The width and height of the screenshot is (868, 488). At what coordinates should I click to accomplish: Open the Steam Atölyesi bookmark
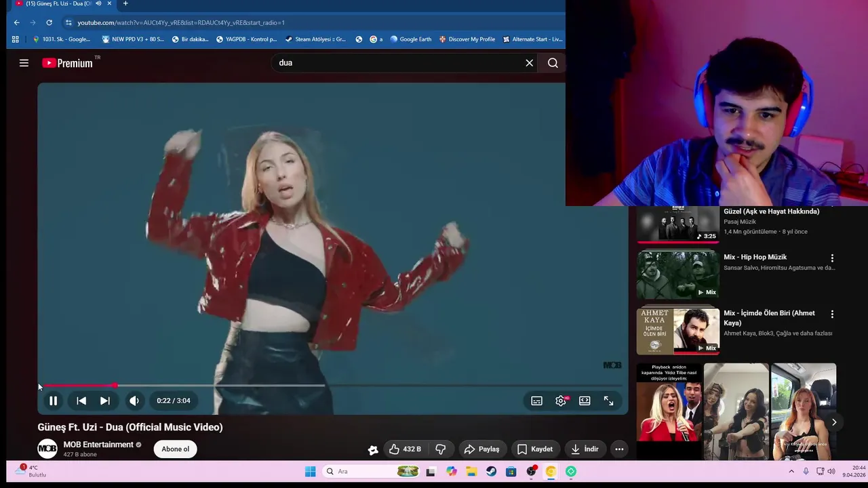(x=315, y=39)
